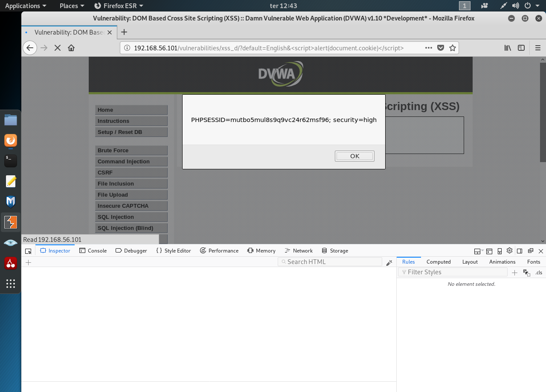
Task: Open page actions three-dot menu
Action: [x=429, y=48]
